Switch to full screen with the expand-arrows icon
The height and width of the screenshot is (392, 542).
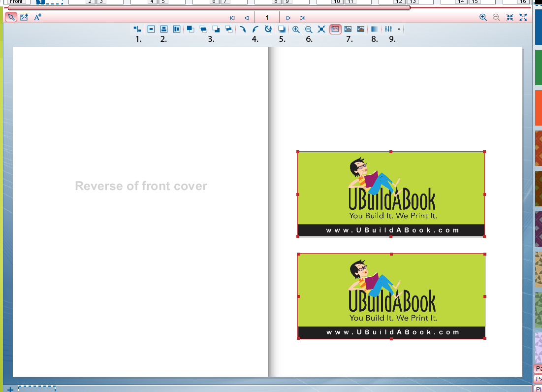[x=523, y=17]
